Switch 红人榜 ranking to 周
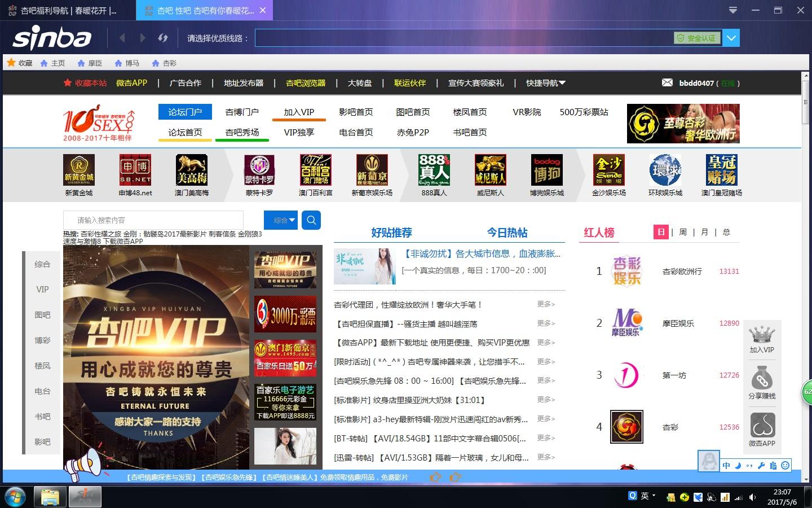The image size is (812, 508). click(683, 232)
